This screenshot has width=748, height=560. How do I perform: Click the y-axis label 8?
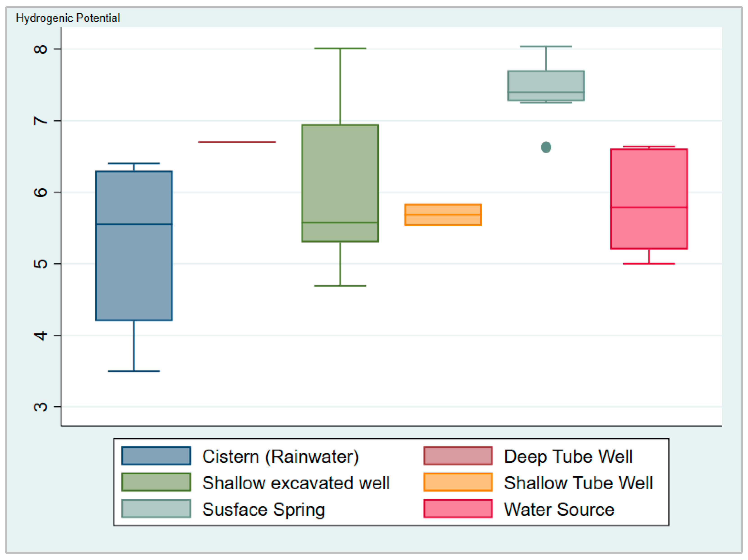coord(40,49)
